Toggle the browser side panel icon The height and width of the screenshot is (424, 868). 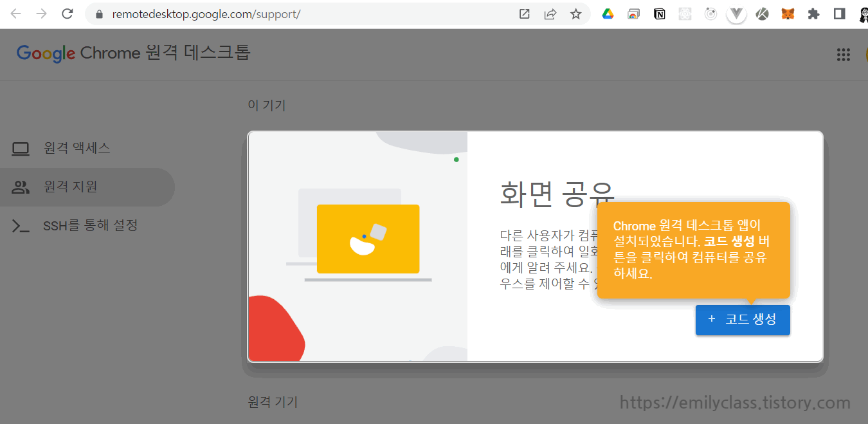[x=839, y=14]
